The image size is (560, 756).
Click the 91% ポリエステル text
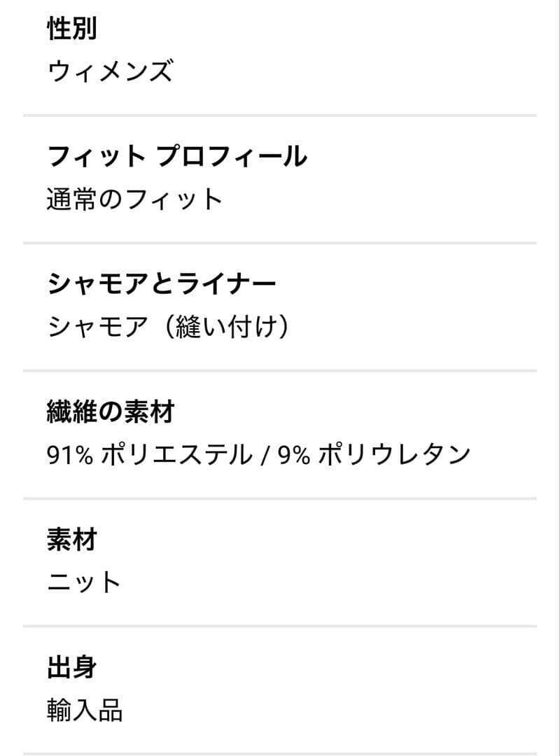pos(149,455)
